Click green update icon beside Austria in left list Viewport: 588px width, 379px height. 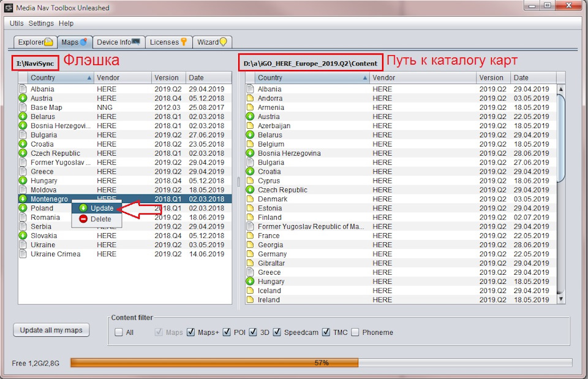click(23, 98)
